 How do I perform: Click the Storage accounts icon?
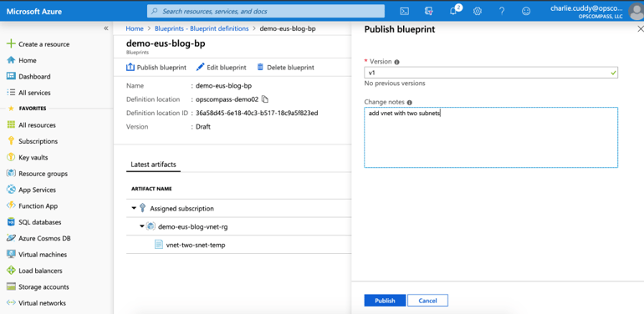(11, 287)
